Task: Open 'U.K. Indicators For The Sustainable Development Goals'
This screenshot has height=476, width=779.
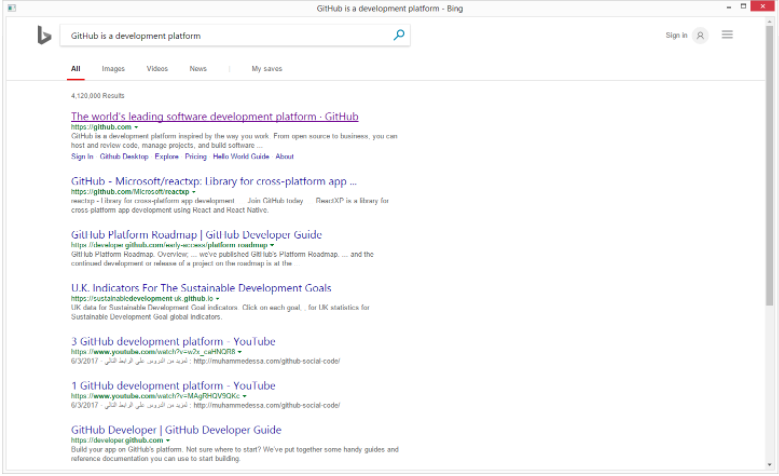Action: 201,288
